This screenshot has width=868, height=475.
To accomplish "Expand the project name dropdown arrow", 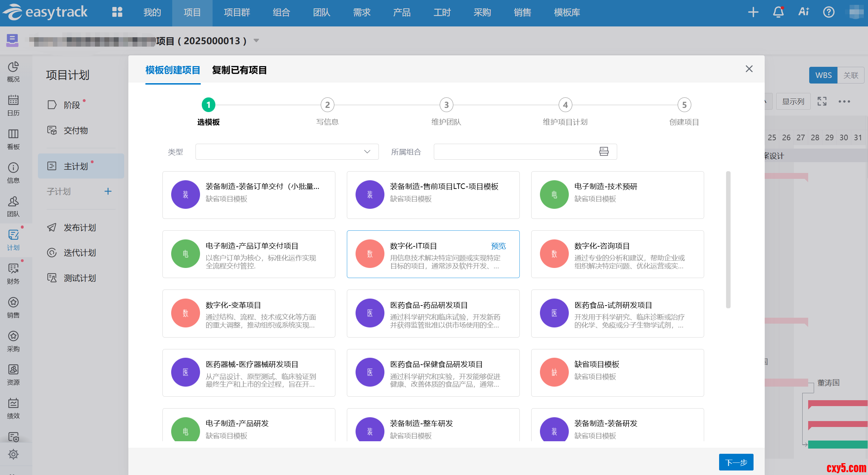I will pyautogui.click(x=256, y=41).
